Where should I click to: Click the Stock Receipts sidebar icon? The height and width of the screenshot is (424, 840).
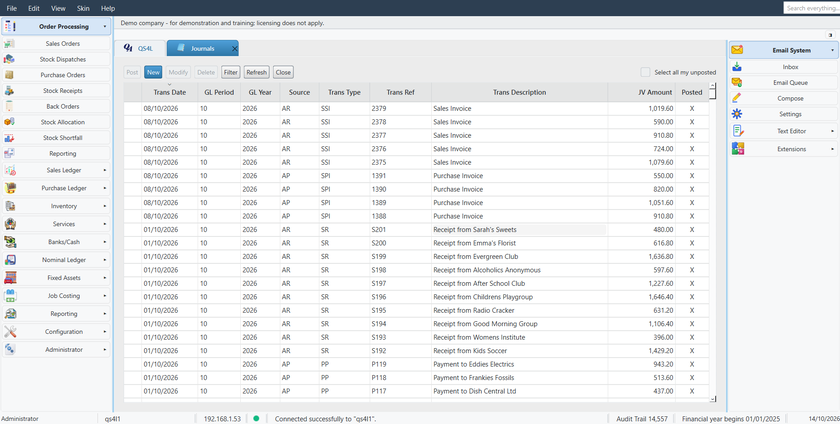click(10, 91)
